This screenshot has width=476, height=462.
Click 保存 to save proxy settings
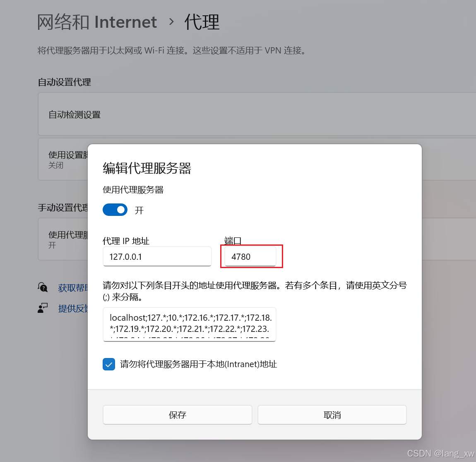click(x=177, y=415)
